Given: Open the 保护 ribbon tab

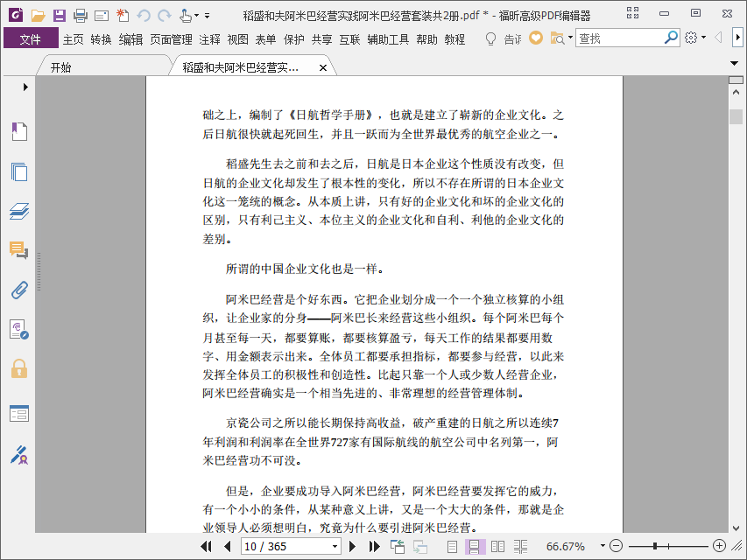Looking at the screenshot, I should [293, 39].
